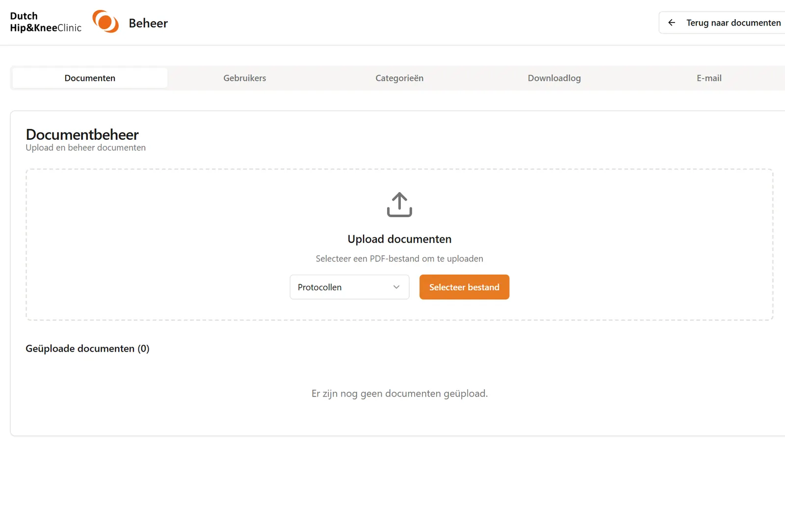
Task: Open the E-mail tab
Action: pyautogui.click(x=709, y=78)
